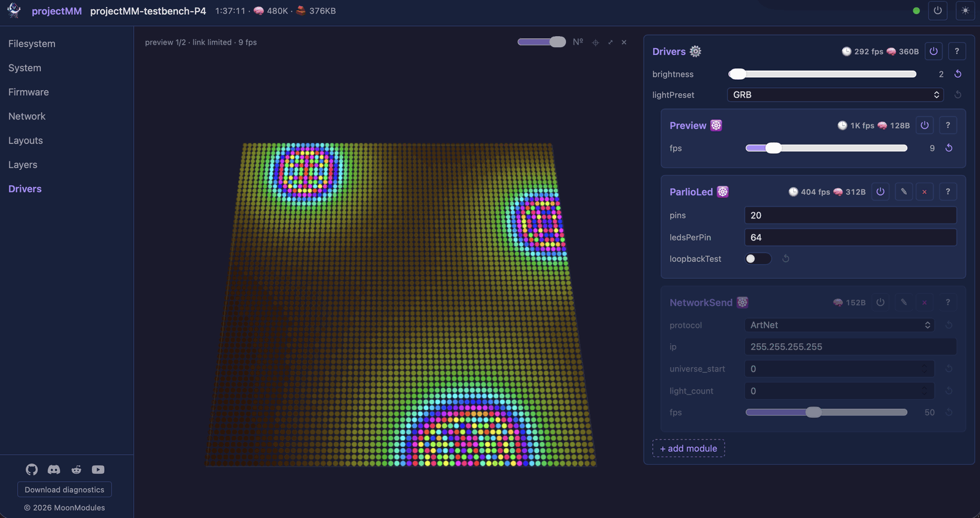This screenshot has width=980, height=518.
Task: Open Preview module help
Action: (948, 125)
